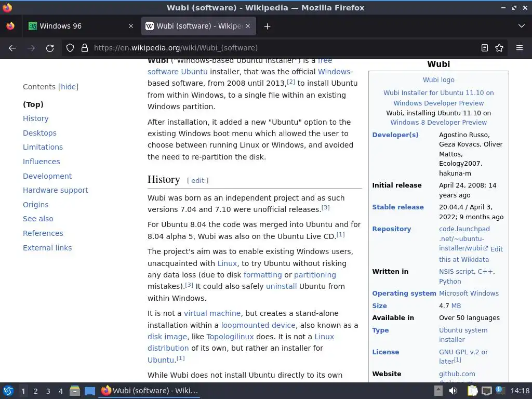The width and height of the screenshot is (532, 399).
Task: Click Edit this at Wikidata link
Action: pyautogui.click(x=471, y=254)
